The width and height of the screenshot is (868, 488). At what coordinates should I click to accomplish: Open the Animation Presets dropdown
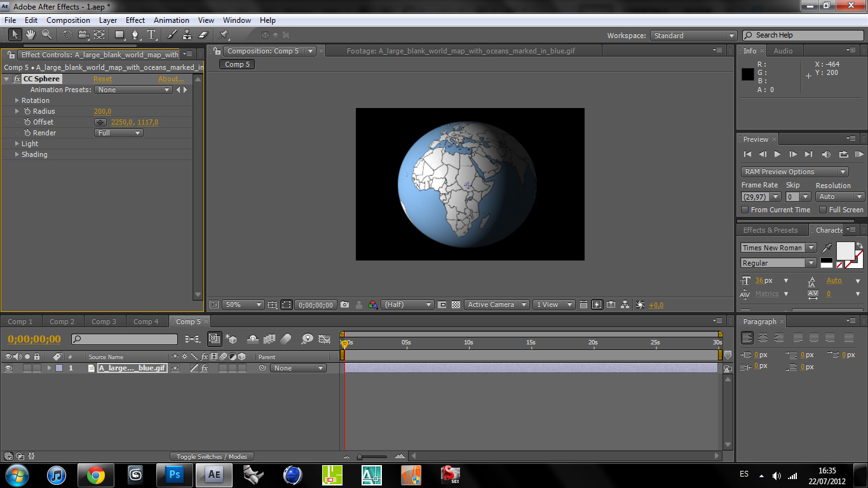(133, 90)
